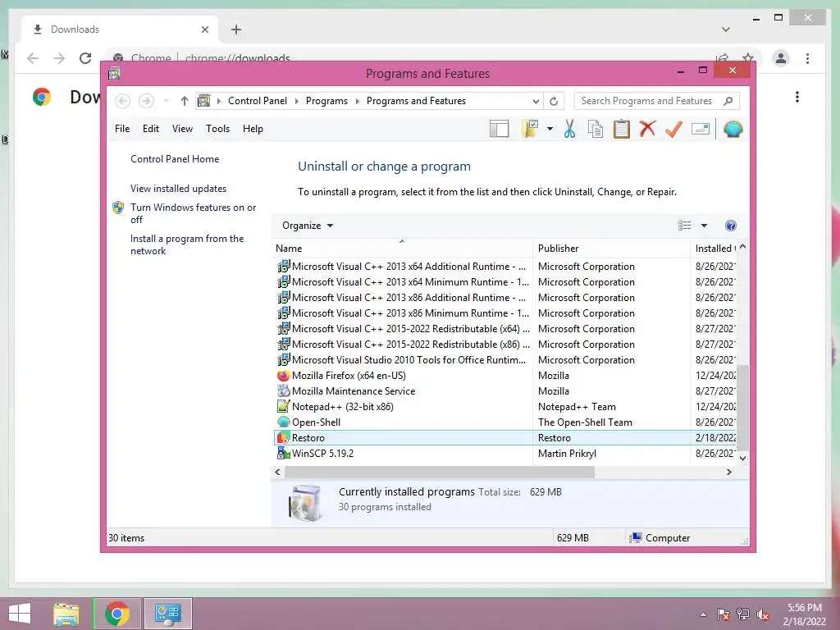
Task: Click the Chrome reload button
Action: [x=85, y=58]
